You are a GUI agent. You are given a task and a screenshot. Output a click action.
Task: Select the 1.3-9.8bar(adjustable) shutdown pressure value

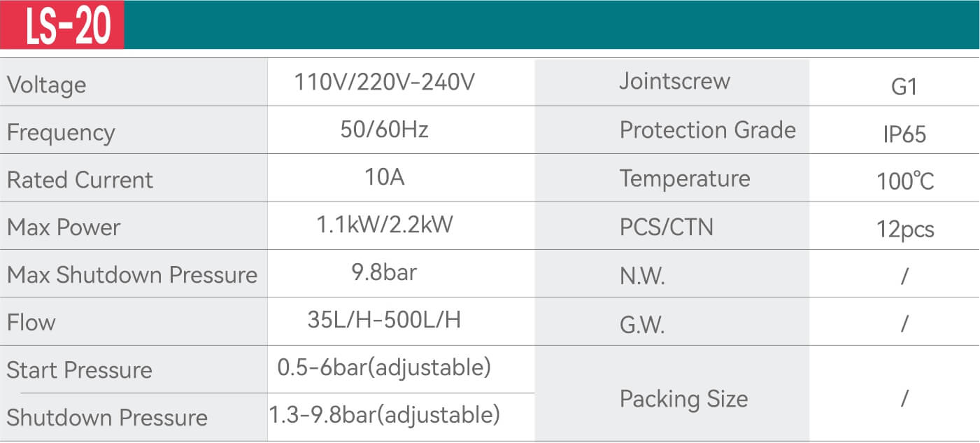coord(385,415)
